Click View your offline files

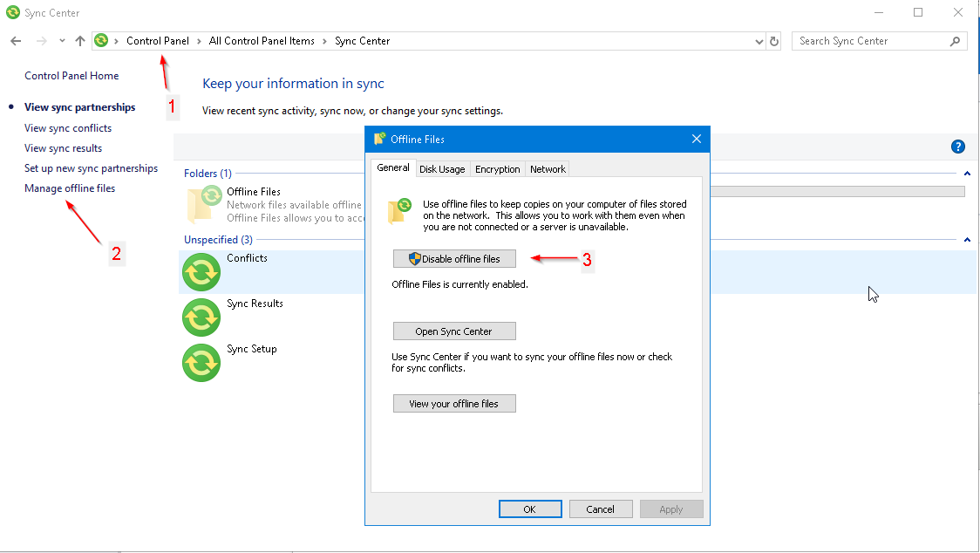click(454, 403)
